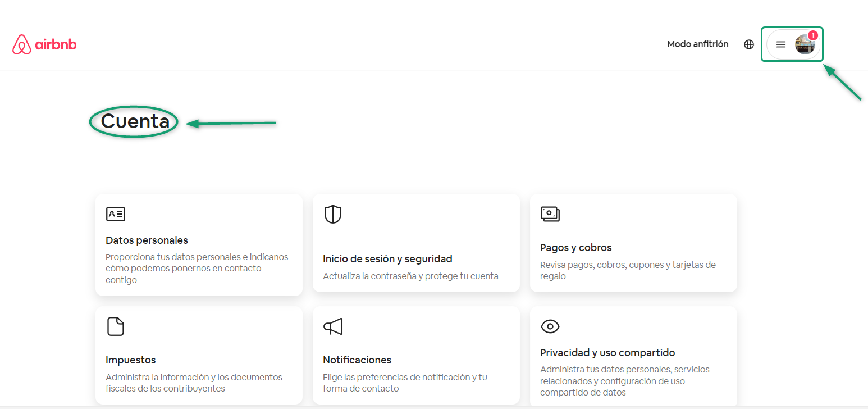Screen dimensions: 868x409
Task: Click the shield icon for security
Action: [x=333, y=214]
